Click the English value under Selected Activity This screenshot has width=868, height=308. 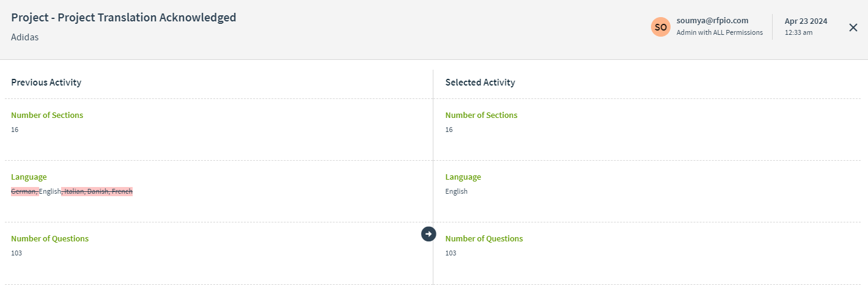click(x=456, y=191)
